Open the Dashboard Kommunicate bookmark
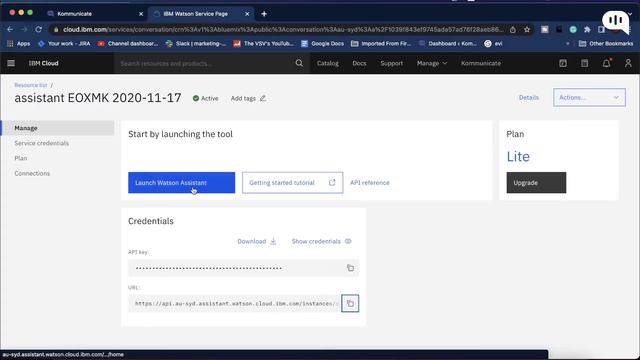This screenshot has width=640, height=360. [x=448, y=44]
